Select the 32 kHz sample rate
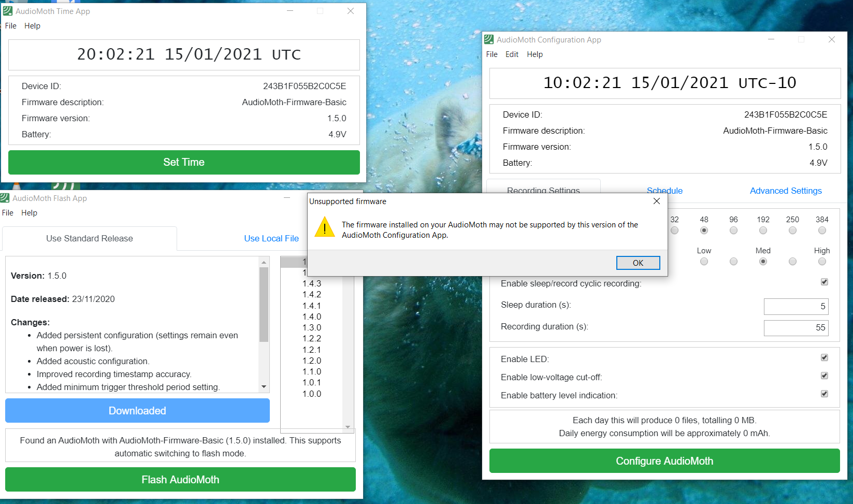 (674, 231)
